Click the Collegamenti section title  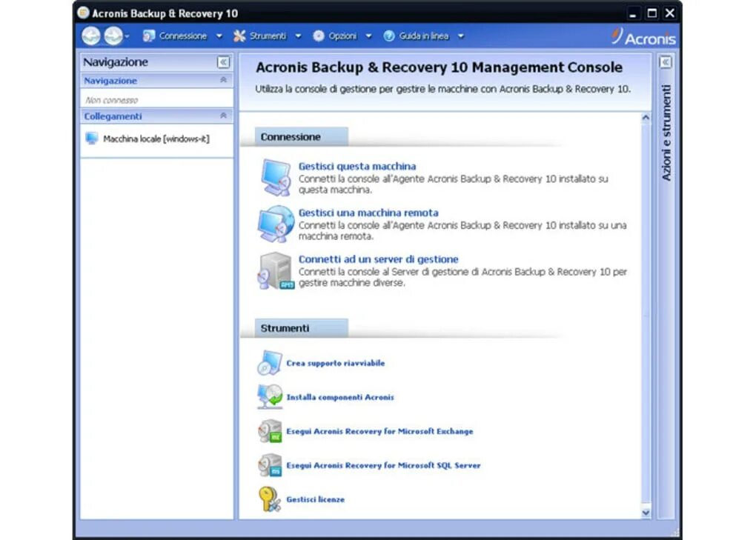coord(113,116)
